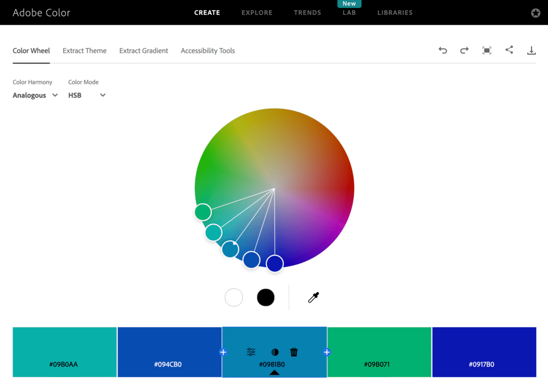
Task: Select the white background option
Action: tap(234, 297)
